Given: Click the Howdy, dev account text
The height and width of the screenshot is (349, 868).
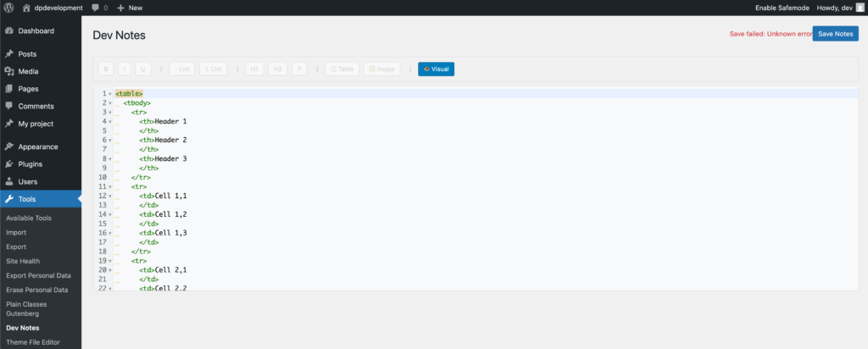Looking at the screenshot, I should [x=835, y=8].
